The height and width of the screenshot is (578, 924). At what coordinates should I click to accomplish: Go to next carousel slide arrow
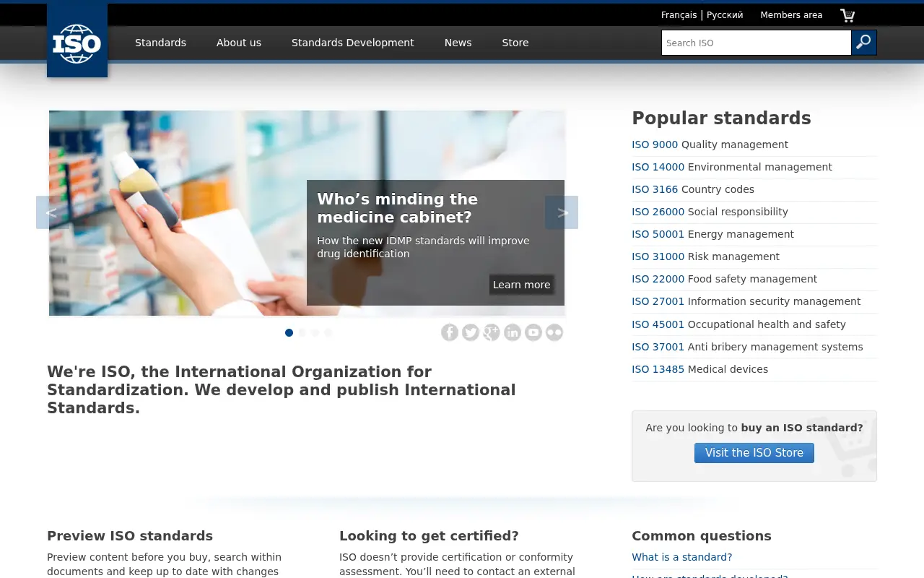(562, 212)
